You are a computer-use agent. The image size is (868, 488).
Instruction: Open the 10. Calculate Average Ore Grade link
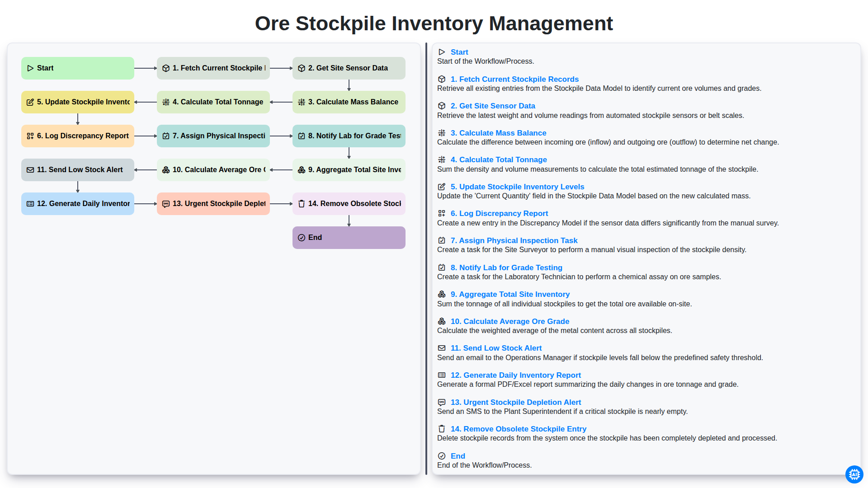pyautogui.click(x=510, y=321)
